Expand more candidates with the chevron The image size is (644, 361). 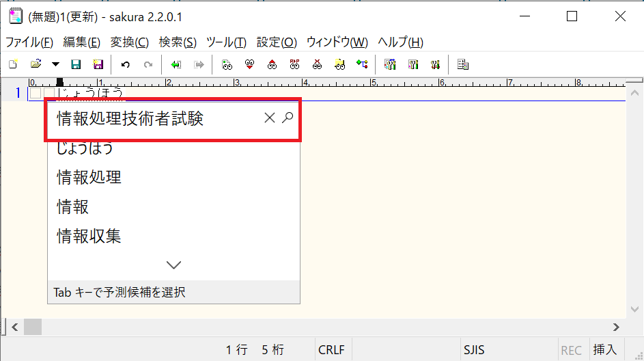(173, 265)
